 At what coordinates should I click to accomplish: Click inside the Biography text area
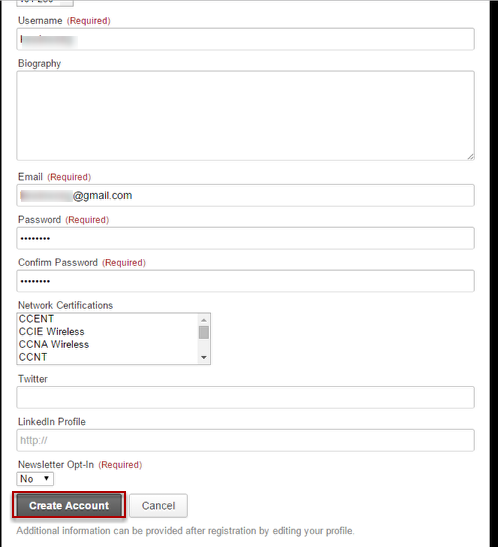(245, 116)
